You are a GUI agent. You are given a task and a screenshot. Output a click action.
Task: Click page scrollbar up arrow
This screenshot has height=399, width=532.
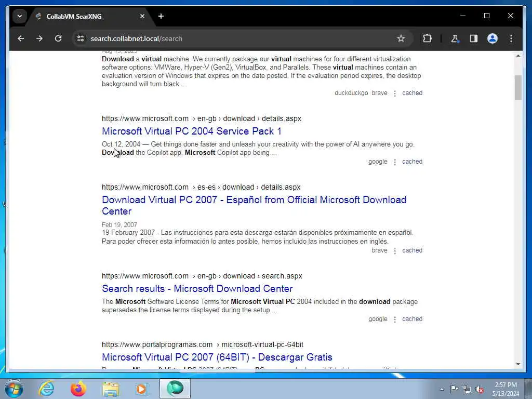[x=518, y=56]
